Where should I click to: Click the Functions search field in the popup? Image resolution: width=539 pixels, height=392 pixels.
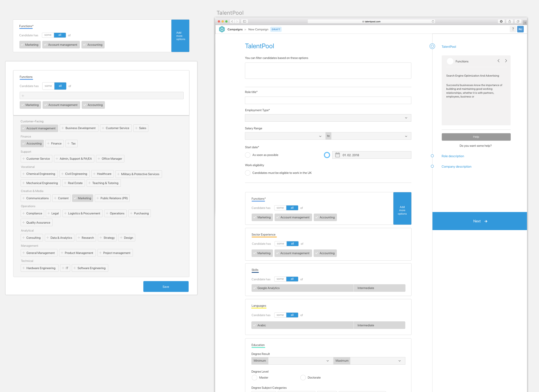pyautogui.click(x=102, y=96)
